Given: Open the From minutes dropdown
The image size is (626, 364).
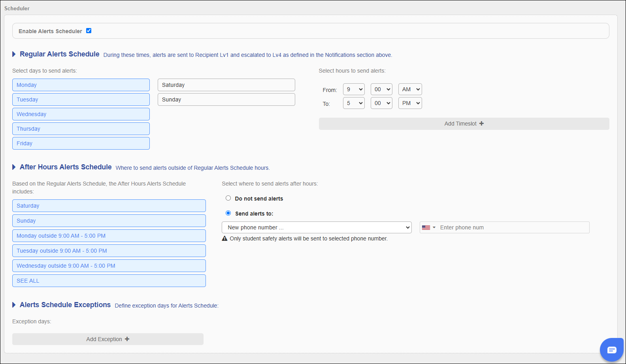Looking at the screenshot, I should (x=381, y=89).
